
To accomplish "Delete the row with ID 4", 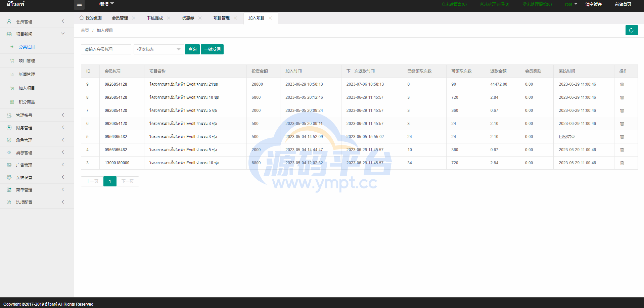I will (622, 150).
